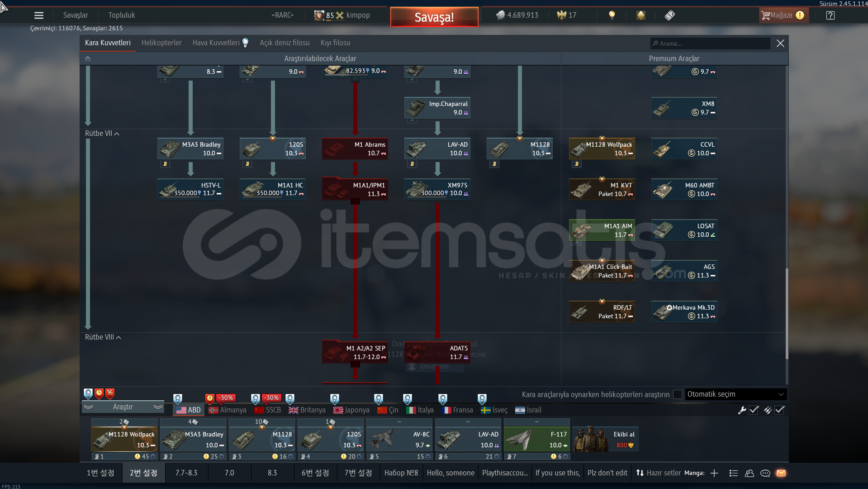Open the Topluluk menu
Viewport: 868px width, 489px height.
click(x=122, y=15)
